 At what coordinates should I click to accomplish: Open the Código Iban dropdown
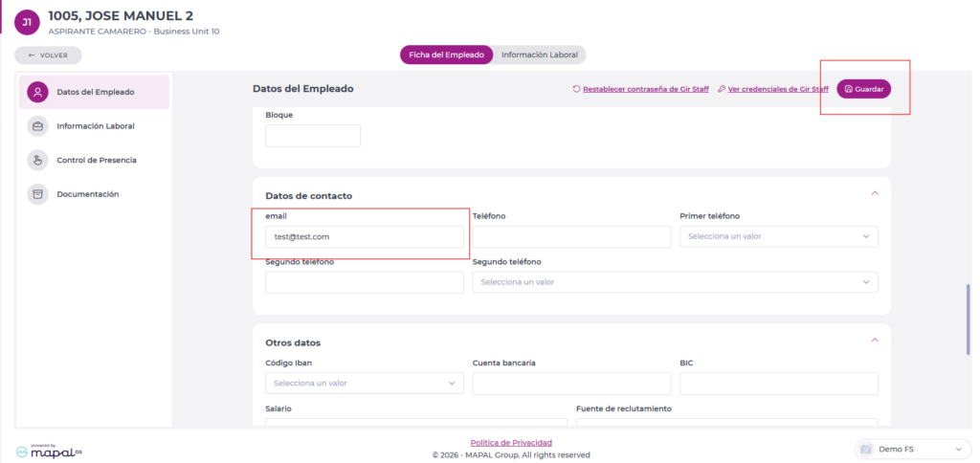pos(364,384)
